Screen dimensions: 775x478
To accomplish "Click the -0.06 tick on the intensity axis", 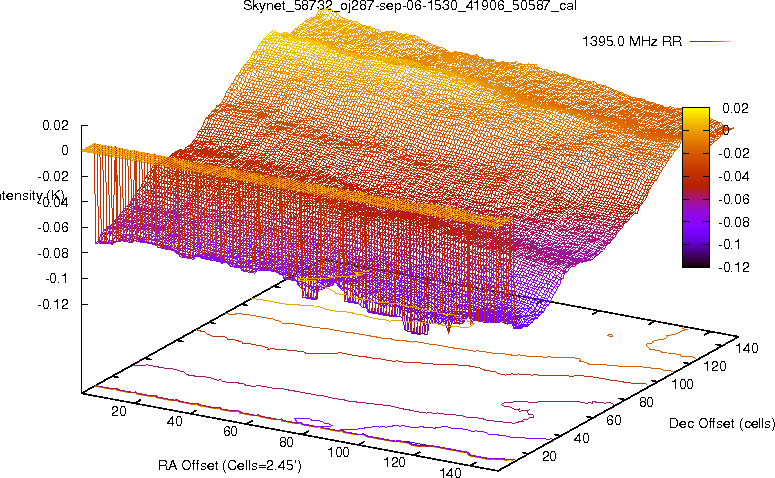I will [x=53, y=227].
